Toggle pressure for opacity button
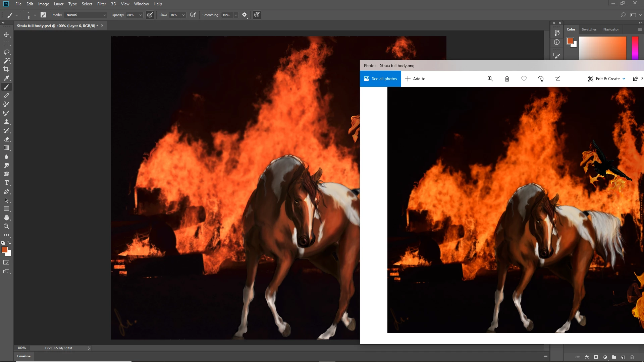Viewport: 644px width, 362px height. (x=150, y=15)
